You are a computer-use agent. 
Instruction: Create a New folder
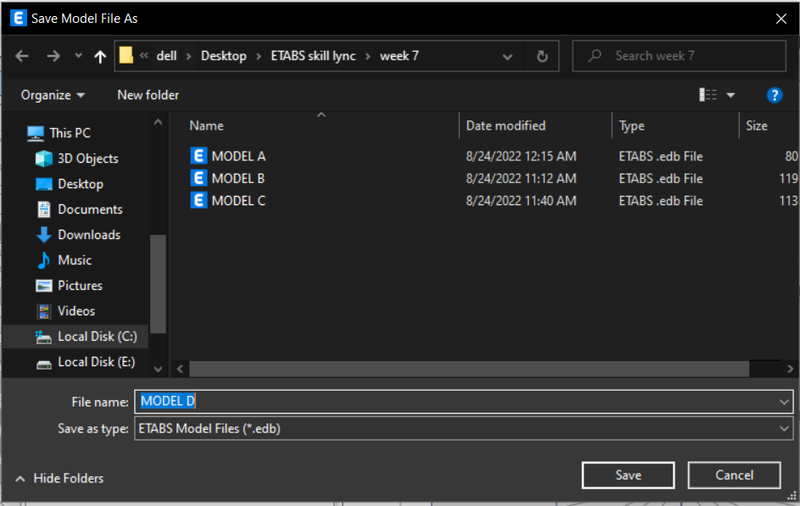(x=148, y=95)
